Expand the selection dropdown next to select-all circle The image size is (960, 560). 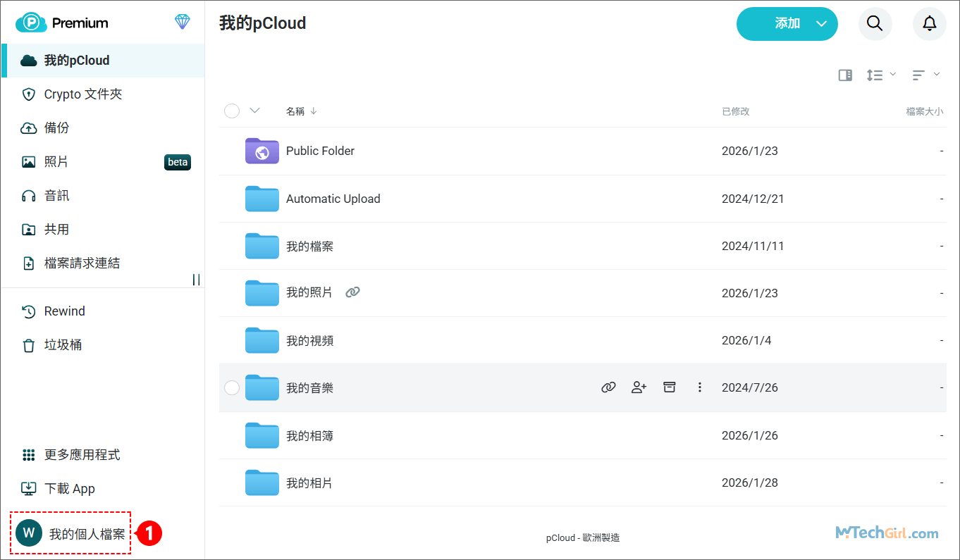coord(254,111)
